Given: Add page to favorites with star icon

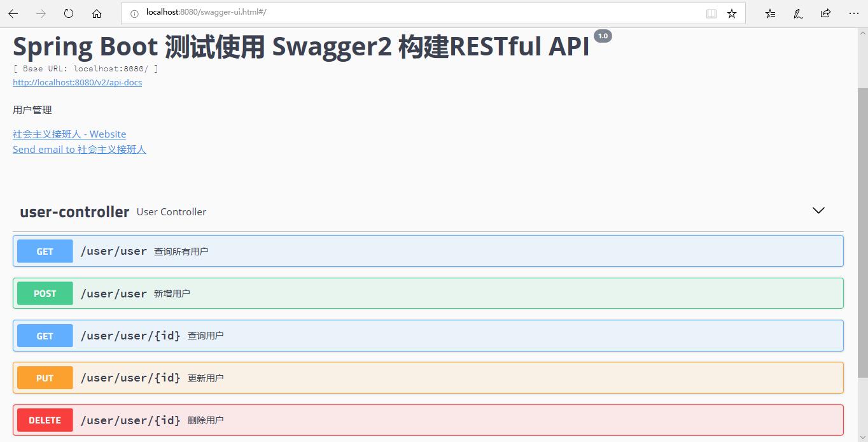Looking at the screenshot, I should 732,13.
